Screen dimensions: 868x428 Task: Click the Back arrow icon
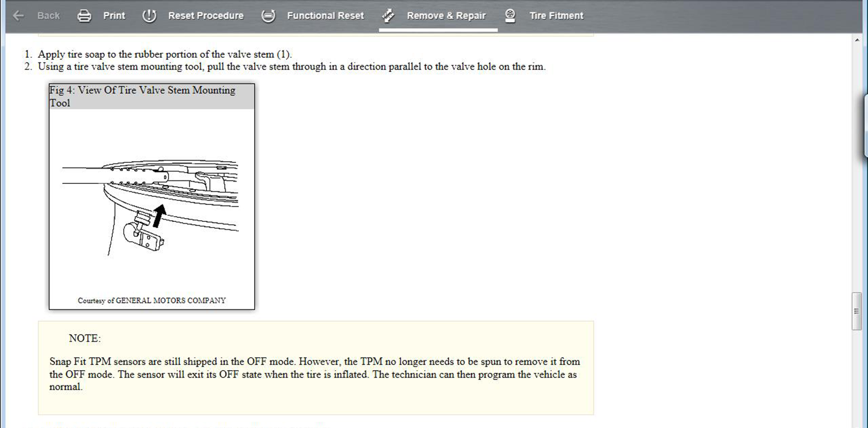click(x=18, y=16)
